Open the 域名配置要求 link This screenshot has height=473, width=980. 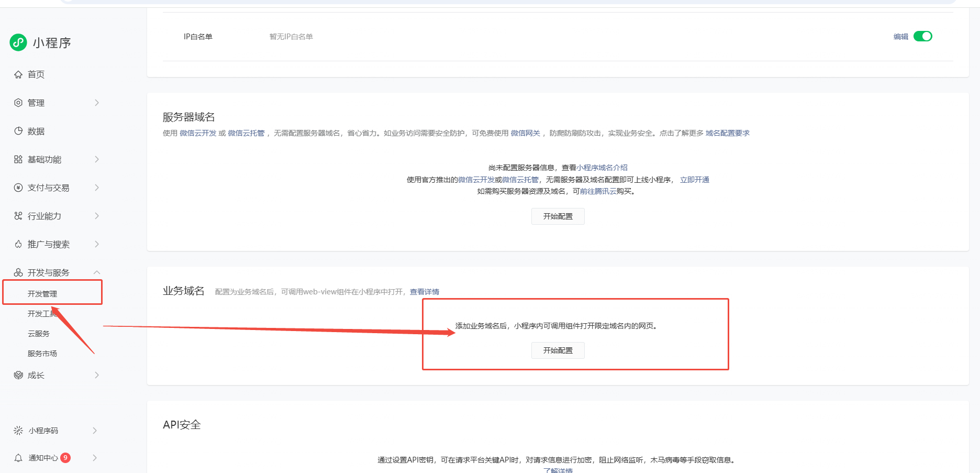coord(727,133)
